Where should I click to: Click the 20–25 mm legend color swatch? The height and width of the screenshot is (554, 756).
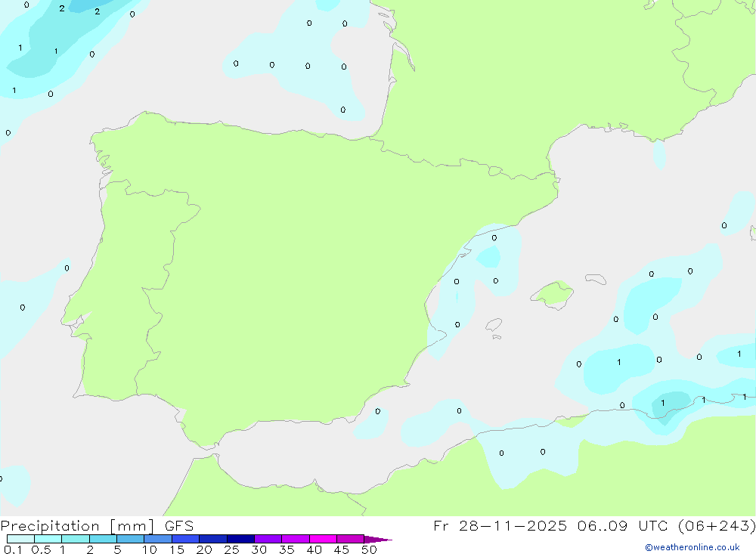point(212,539)
